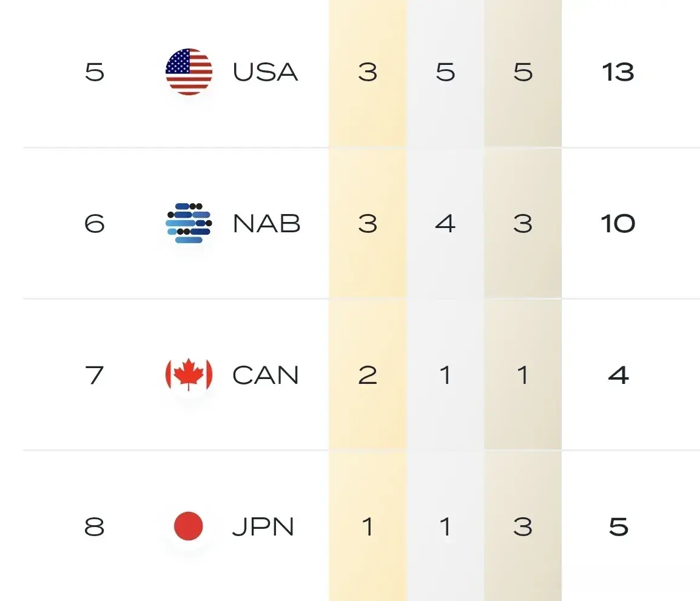The width and height of the screenshot is (700, 601).
Task: Select the JPN country name
Action: pos(263,526)
